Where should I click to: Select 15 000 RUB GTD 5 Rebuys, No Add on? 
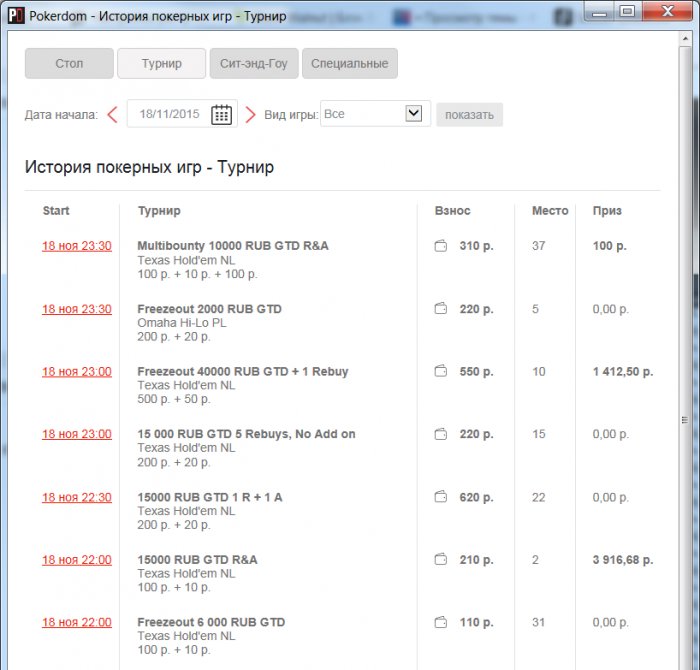coord(246,434)
